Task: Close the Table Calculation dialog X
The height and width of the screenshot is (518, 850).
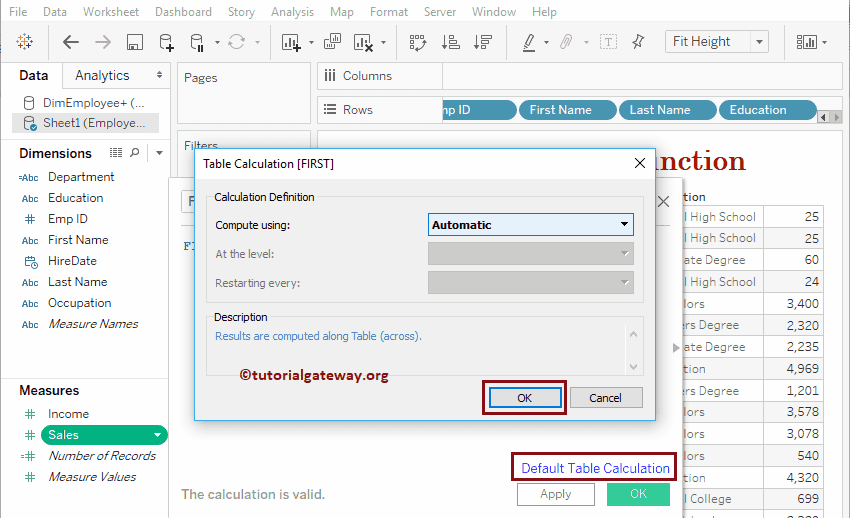Action: (640, 163)
